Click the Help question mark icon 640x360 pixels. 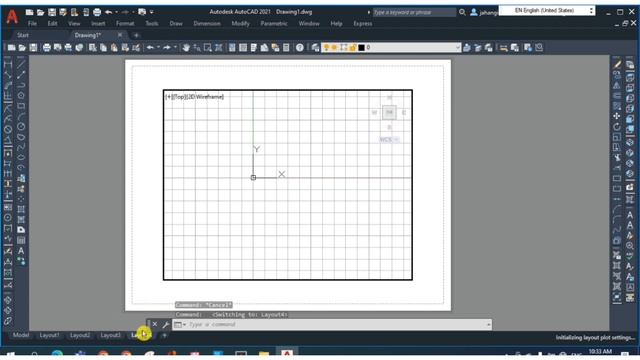point(300,48)
